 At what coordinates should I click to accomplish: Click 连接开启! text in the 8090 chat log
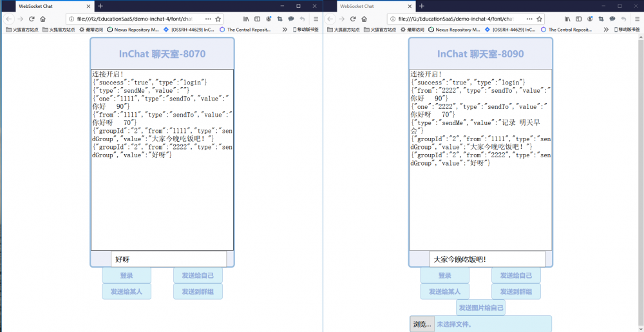(426, 74)
